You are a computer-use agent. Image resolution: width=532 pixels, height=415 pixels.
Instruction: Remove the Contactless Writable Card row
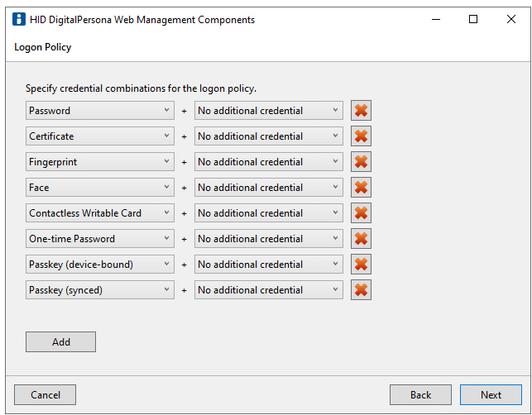[x=361, y=213]
